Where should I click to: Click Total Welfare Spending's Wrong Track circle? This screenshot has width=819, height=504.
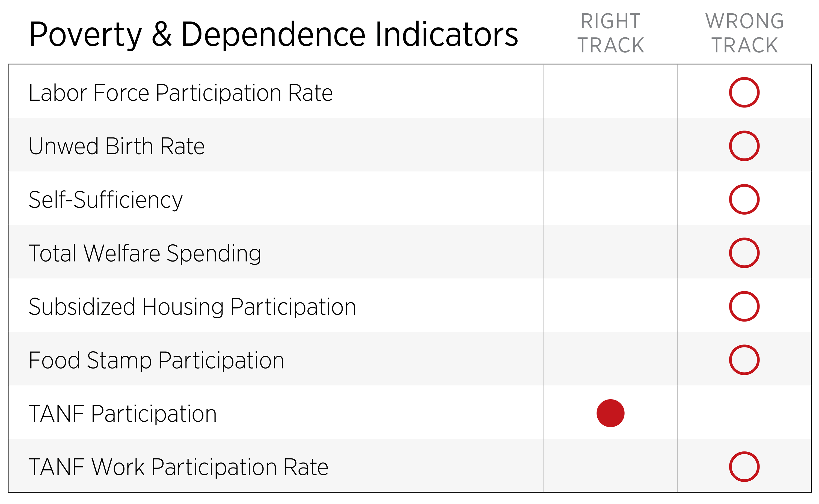click(x=744, y=253)
